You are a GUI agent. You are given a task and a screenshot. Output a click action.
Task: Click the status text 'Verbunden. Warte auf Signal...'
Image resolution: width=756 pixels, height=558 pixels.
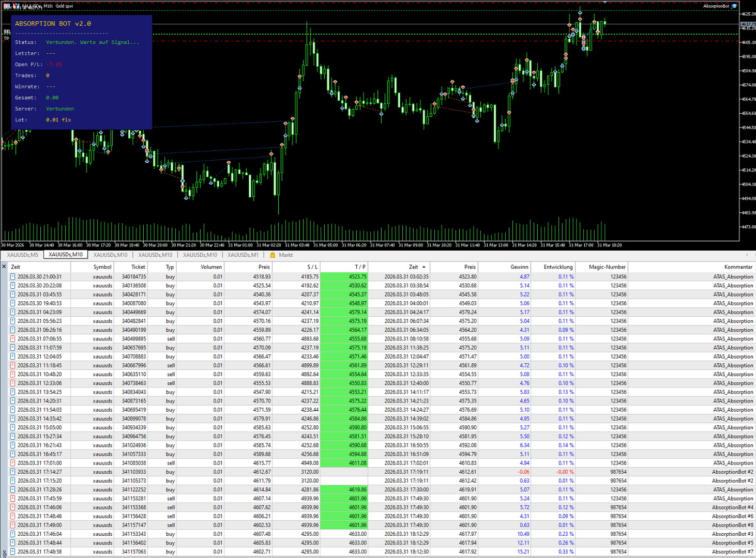tap(93, 42)
